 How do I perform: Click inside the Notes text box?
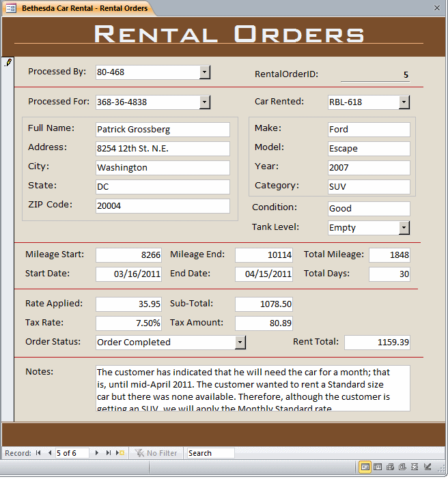pyautogui.click(x=253, y=388)
